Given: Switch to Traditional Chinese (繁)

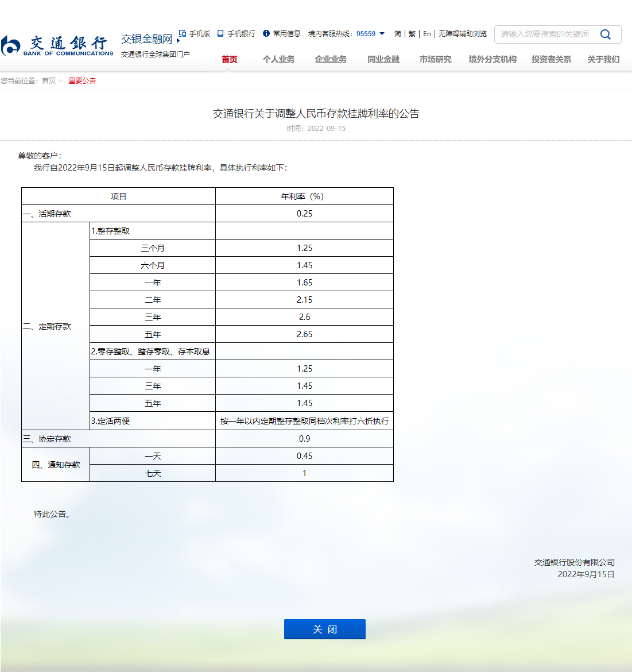Looking at the screenshot, I should point(412,34).
